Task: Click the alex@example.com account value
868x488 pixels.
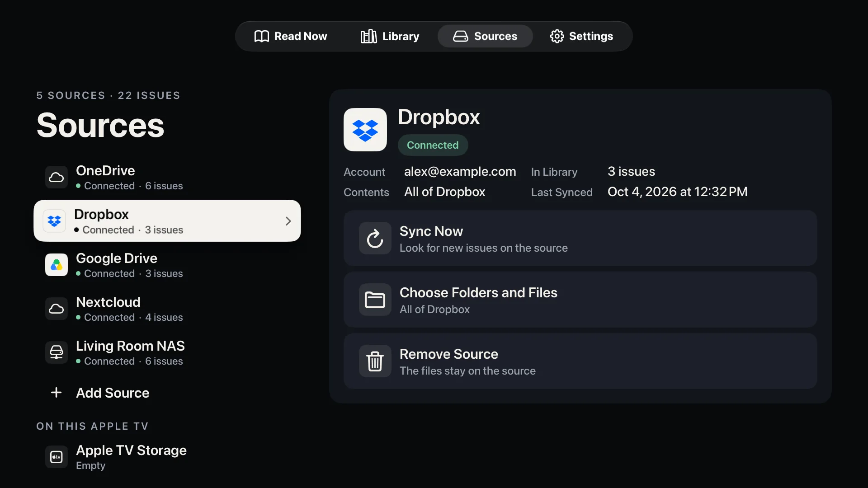Action: pos(460,172)
